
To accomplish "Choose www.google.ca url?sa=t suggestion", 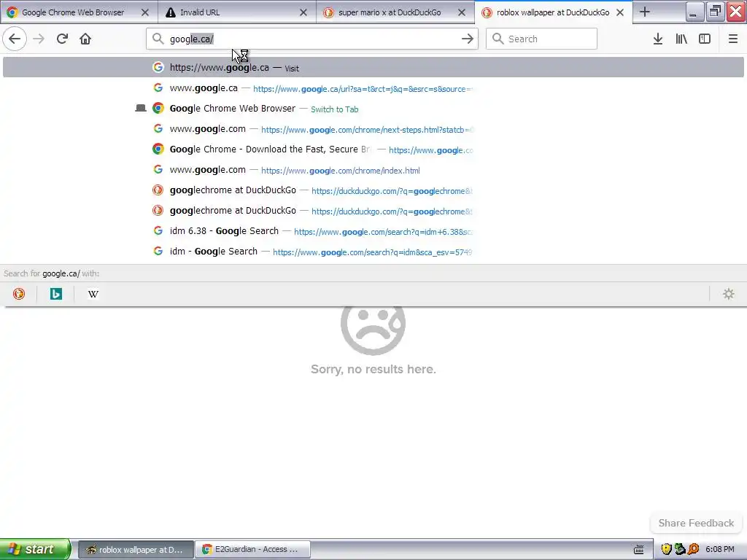I will 373,88.
